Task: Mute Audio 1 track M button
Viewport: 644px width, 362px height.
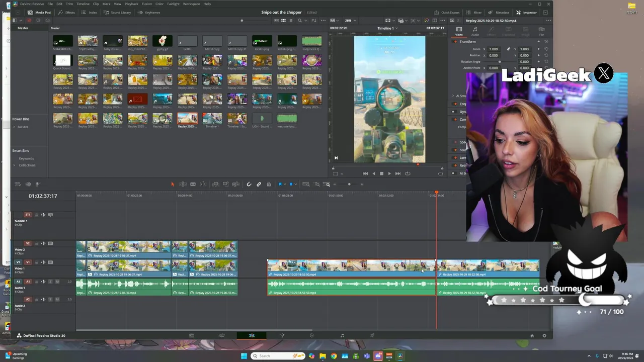Action: click(x=57, y=282)
